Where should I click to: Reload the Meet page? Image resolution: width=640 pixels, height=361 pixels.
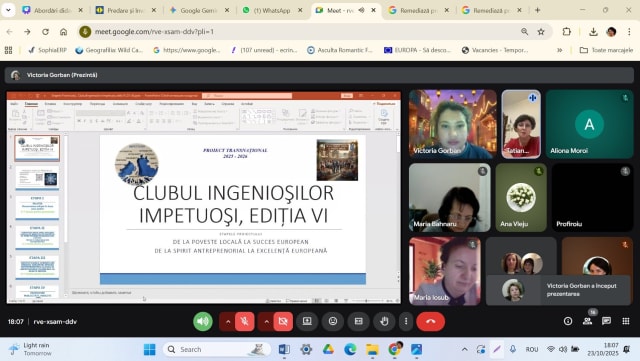coord(45,31)
